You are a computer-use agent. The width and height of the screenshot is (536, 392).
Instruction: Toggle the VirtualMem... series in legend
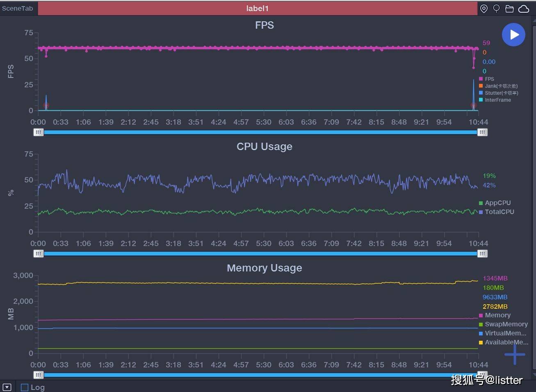[x=503, y=333]
